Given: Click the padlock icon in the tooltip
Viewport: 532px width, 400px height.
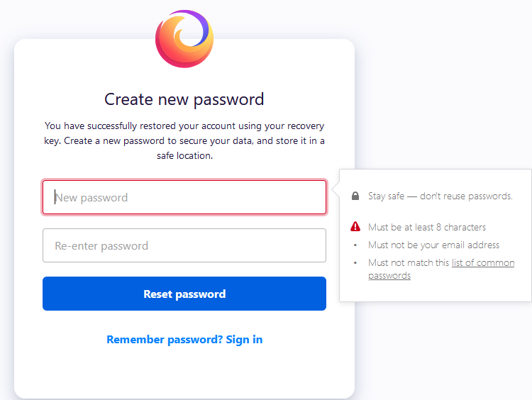Looking at the screenshot, I should tap(355, 196).
